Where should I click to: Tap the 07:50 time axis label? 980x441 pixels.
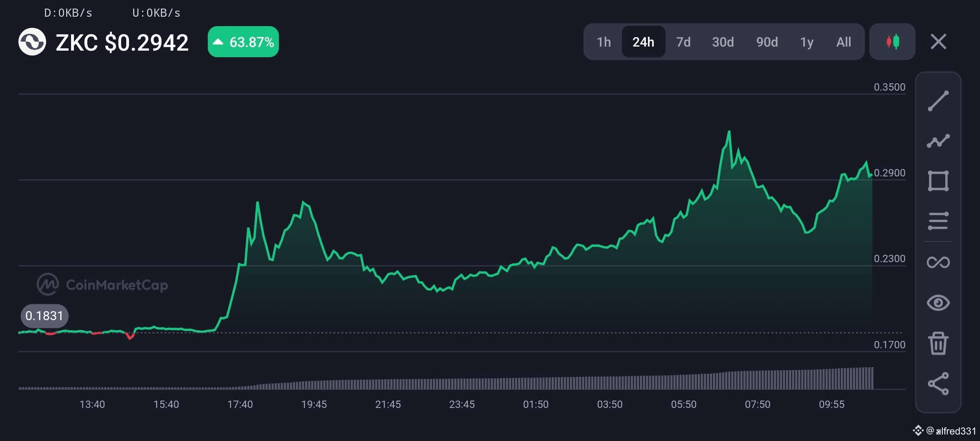coord(757,404)
